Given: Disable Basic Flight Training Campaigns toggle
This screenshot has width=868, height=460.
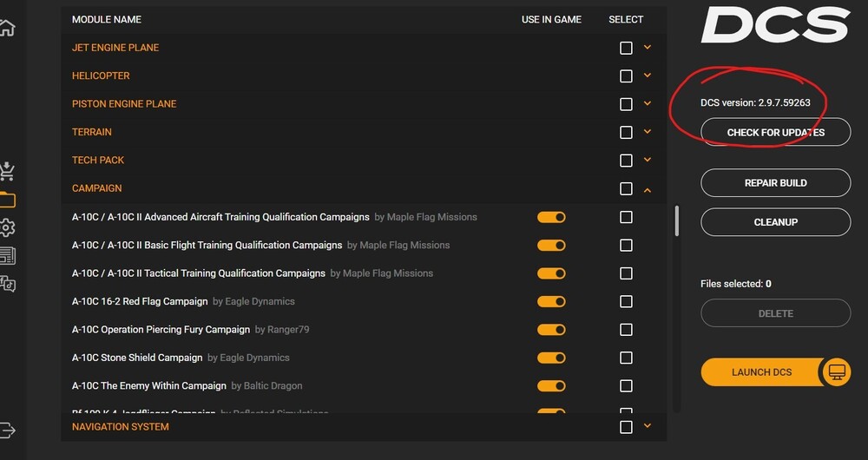Looking at the screenshot, I should [551, 246].
